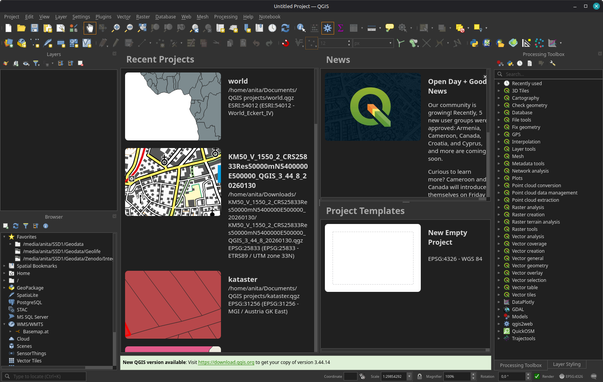This screenshot has width=603, height=382.
Task: Click the Filter Browser funnel icon
Action: pyautogui.click(x=25, y=226)
